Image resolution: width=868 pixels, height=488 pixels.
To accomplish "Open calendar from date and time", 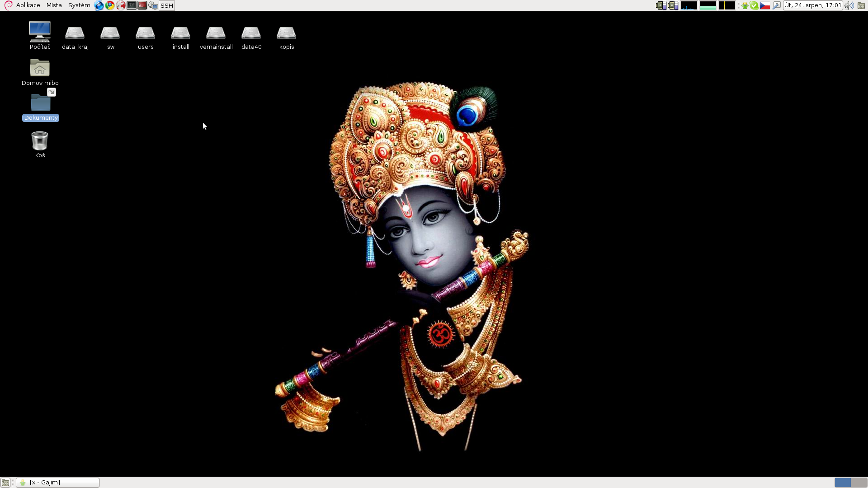I will pyautogui.click(x=813, y=5).
